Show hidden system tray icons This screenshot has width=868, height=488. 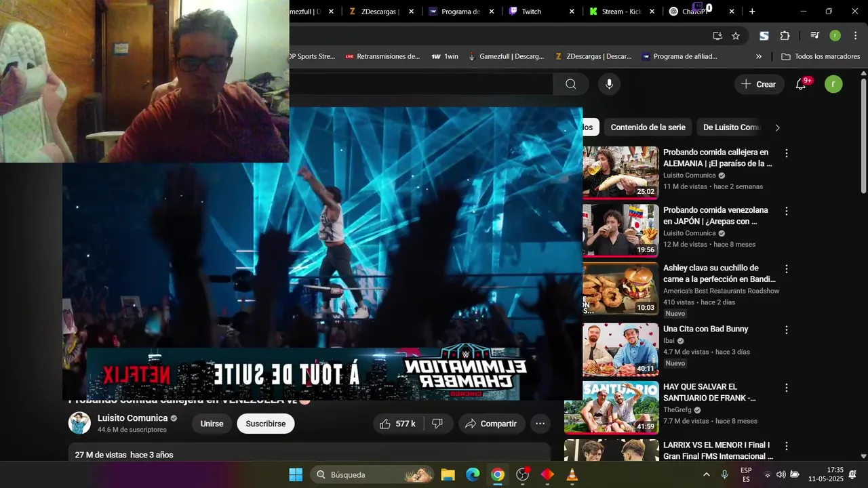(706, 474)
